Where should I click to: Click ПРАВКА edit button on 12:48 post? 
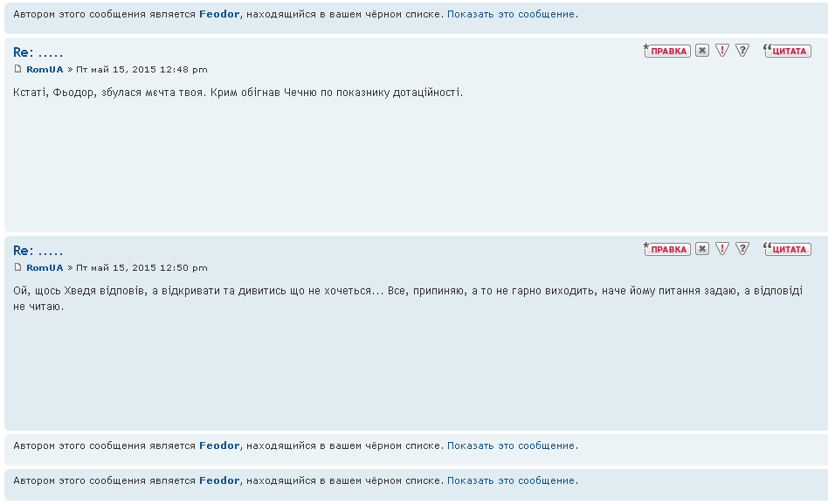click(x=667, y=51)
